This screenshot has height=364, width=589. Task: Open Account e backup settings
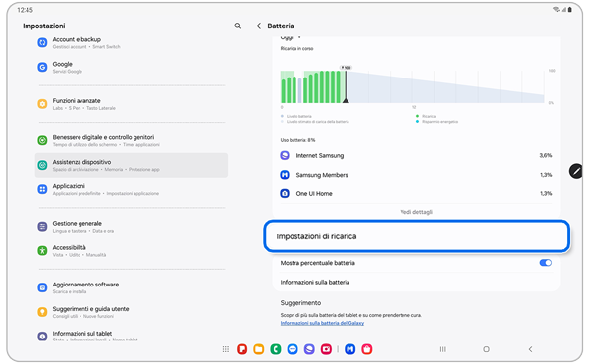(x=131, y=43)
